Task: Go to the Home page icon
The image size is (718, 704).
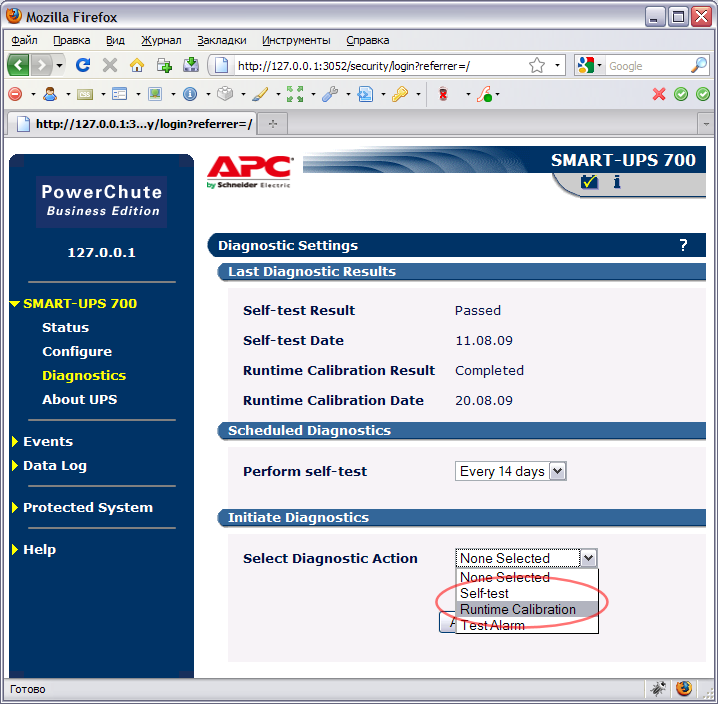Action: click(136, 65)
